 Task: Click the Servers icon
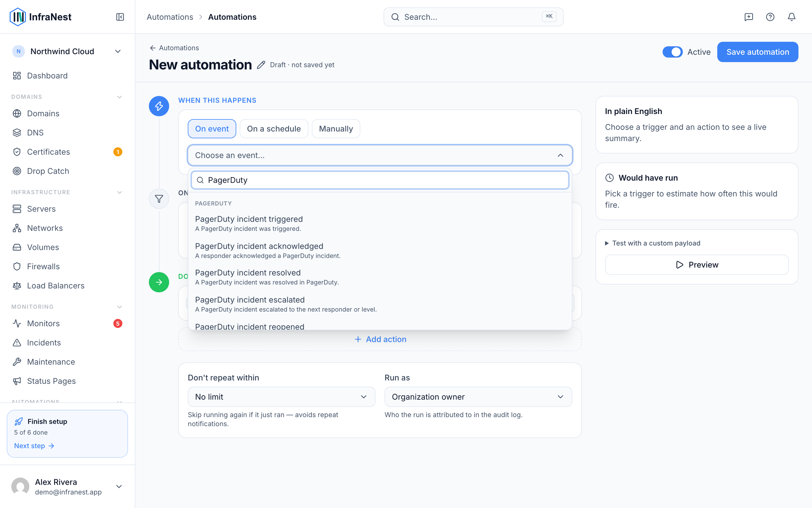(17, 209)
